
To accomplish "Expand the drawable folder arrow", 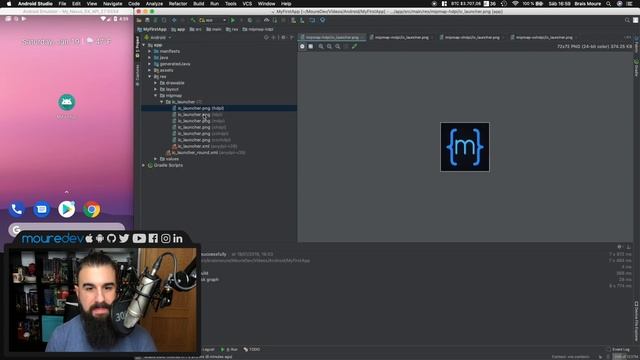I will (x=156, y=83).
